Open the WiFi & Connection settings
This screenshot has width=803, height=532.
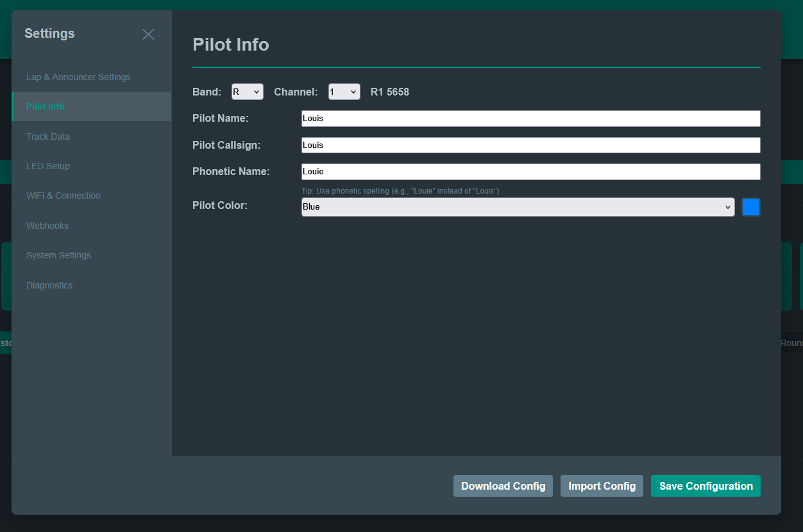(63, 195)
